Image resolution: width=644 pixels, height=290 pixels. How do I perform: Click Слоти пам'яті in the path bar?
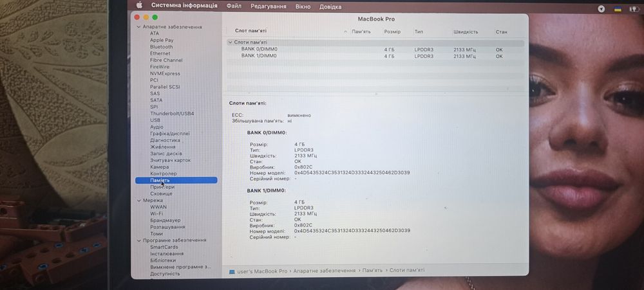tap(407, 271)
